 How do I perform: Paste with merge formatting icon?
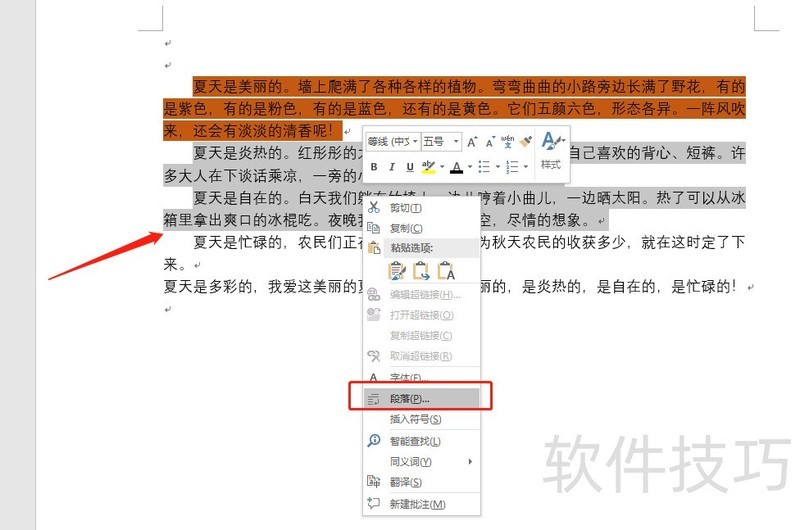point(421,271)
